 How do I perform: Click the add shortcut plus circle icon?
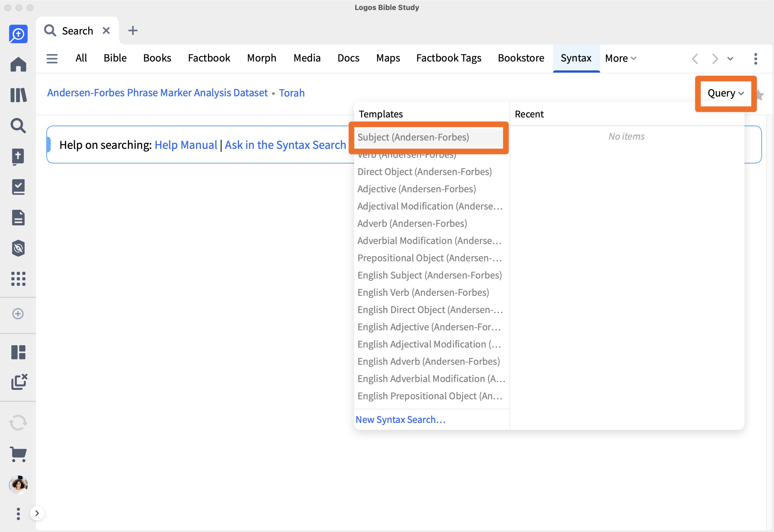pos(18,314)
